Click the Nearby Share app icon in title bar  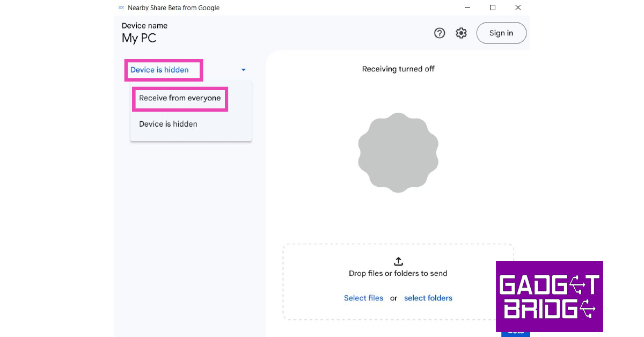click(x=121, y=8)
